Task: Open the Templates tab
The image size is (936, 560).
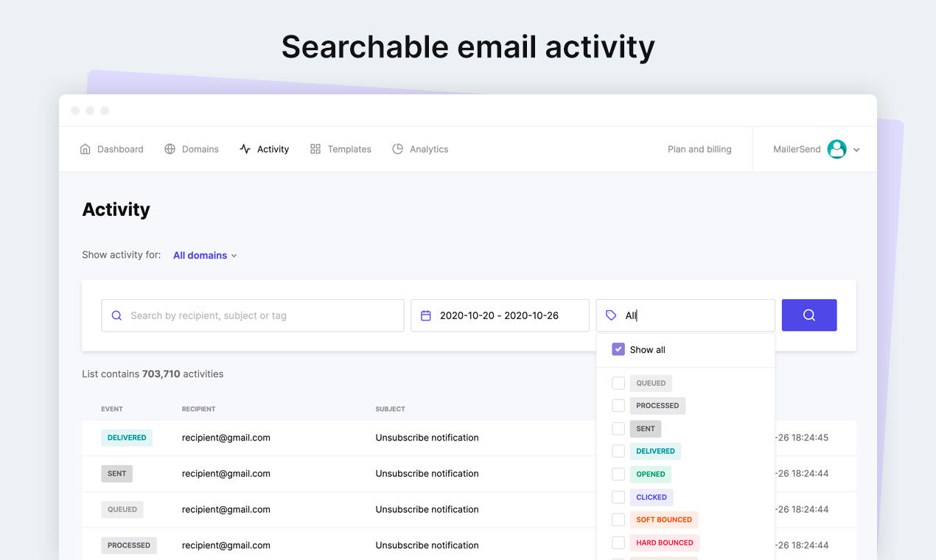Action: click(x=349, y=149)
